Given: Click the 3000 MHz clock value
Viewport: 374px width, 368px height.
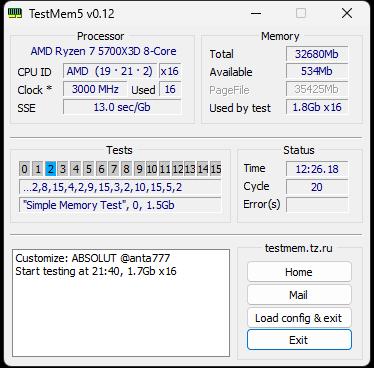Looking at the screenshot, I should point(95,89).
